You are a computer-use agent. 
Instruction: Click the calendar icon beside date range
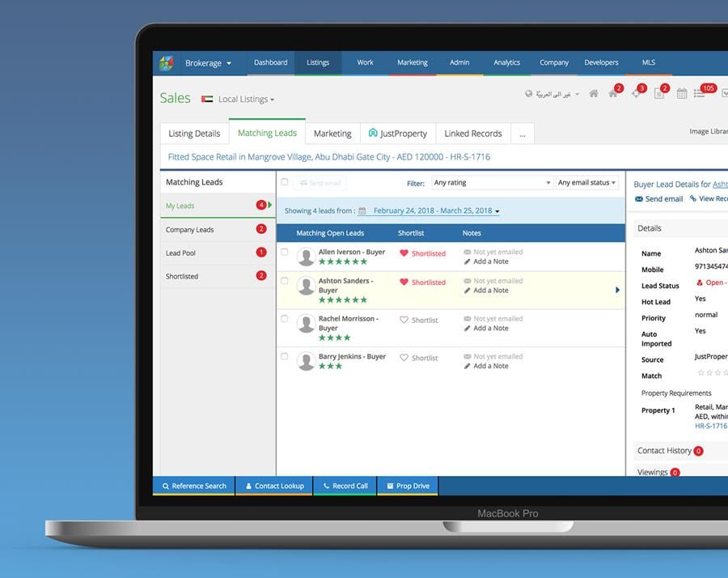(362, 211)
